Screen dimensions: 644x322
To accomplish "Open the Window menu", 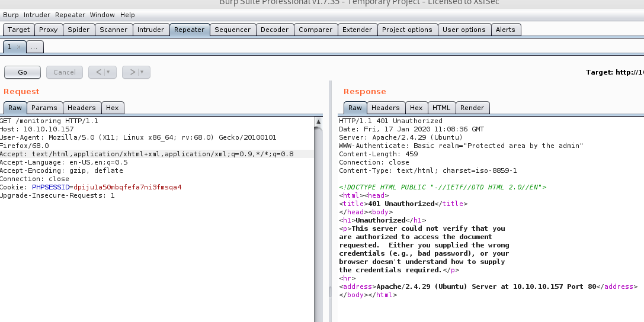I will pyautogui.click(x=102, y=15).
